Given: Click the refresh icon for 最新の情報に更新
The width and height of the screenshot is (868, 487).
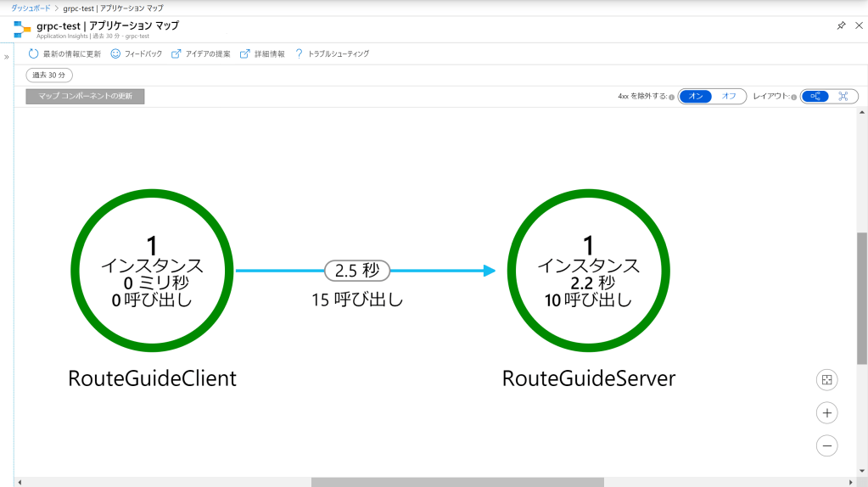Looking at the screenshot, I should [x=34, y=53].
